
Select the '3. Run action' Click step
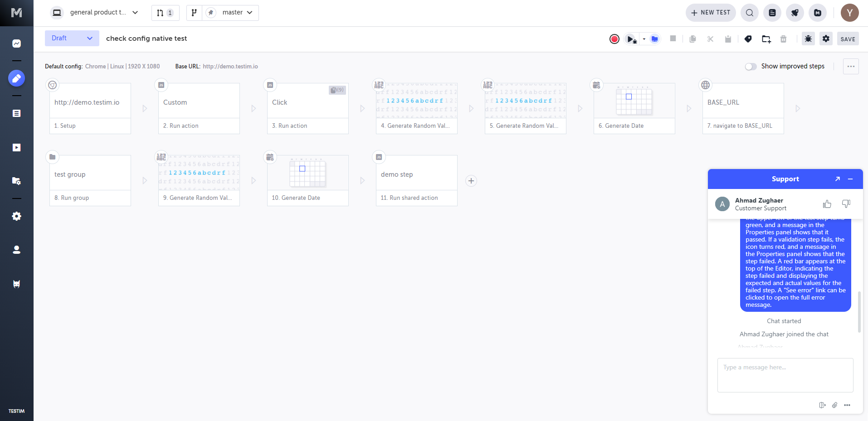(308, 108)
